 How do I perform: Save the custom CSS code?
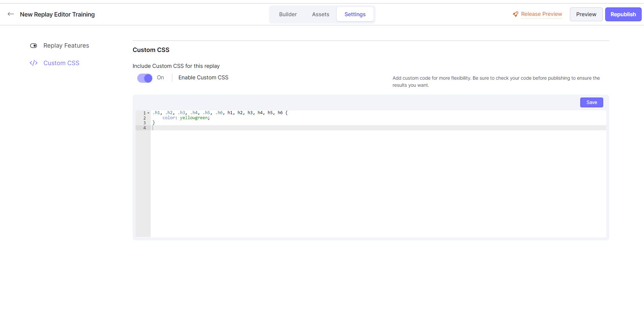pyautogui.click(x=591, y=102)
